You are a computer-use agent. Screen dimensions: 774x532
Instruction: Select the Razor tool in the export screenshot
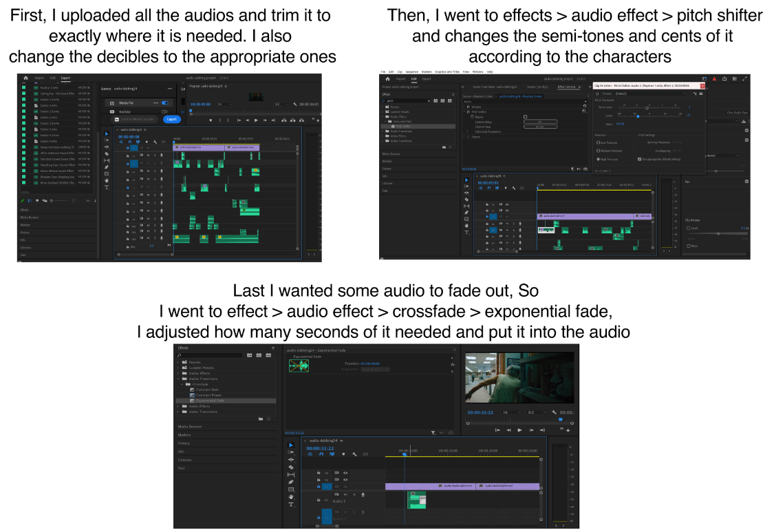click(x=107, y=153)
